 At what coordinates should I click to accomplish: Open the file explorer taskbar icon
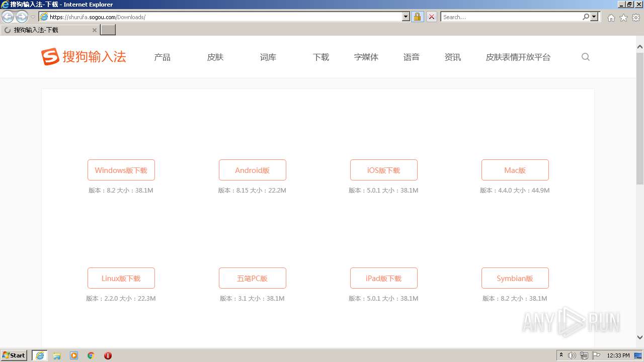(x=57, y=355)
